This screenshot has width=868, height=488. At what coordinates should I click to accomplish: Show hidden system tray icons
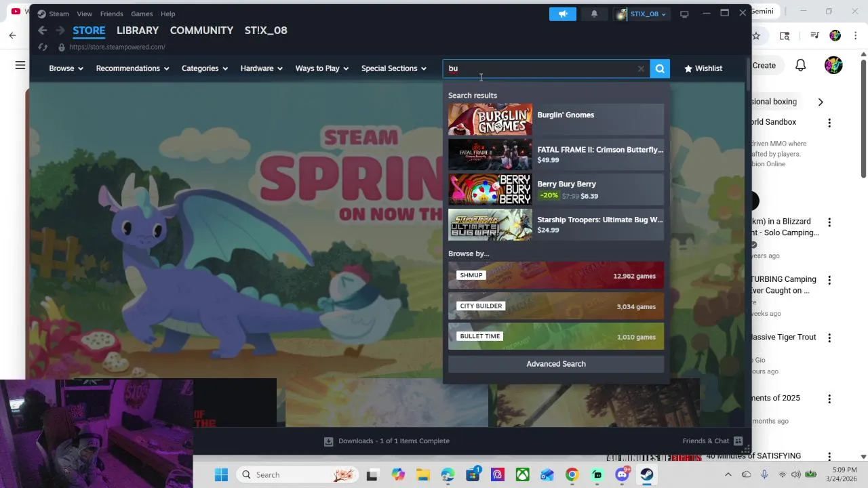(x=728, y=475)
